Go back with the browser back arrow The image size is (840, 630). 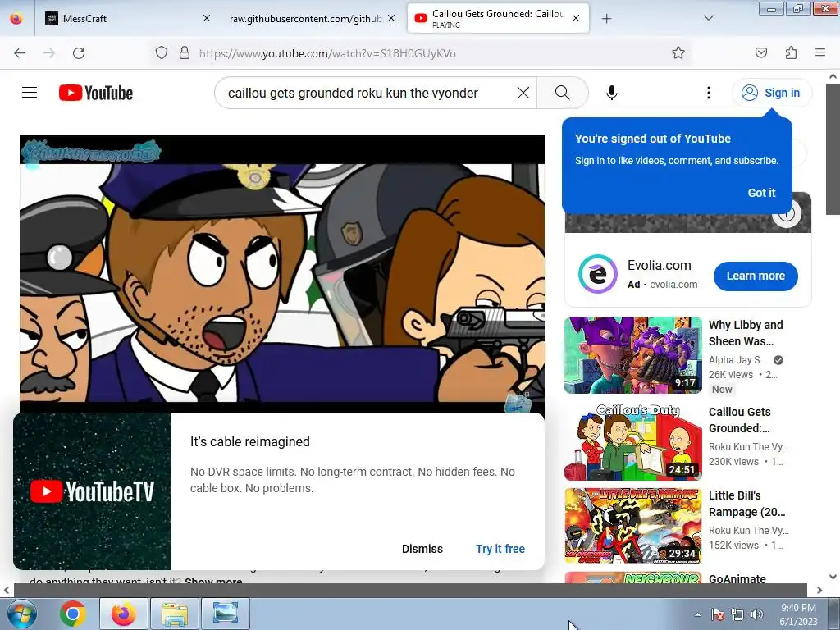[20, 53]
